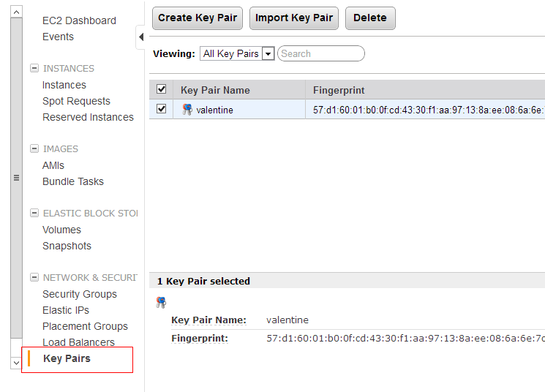
Task: Uncheck the valentine key pair checkbox
Action: tap(161, 109)
